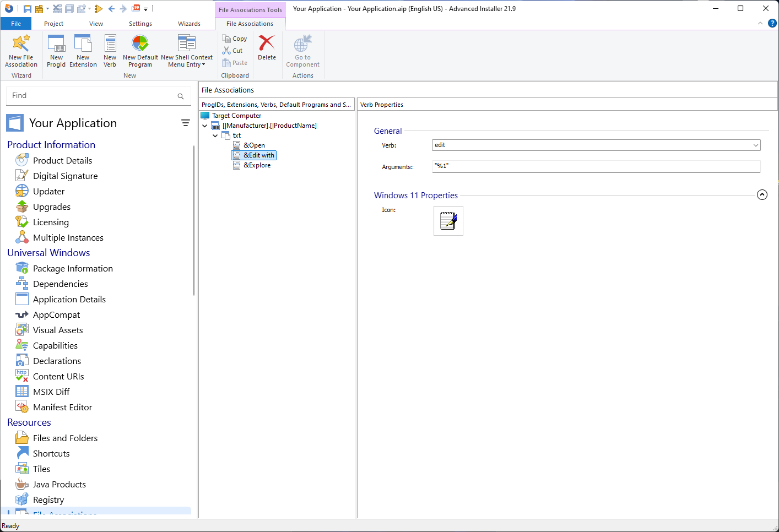Open the Tiles page

[x=41, y=469]
